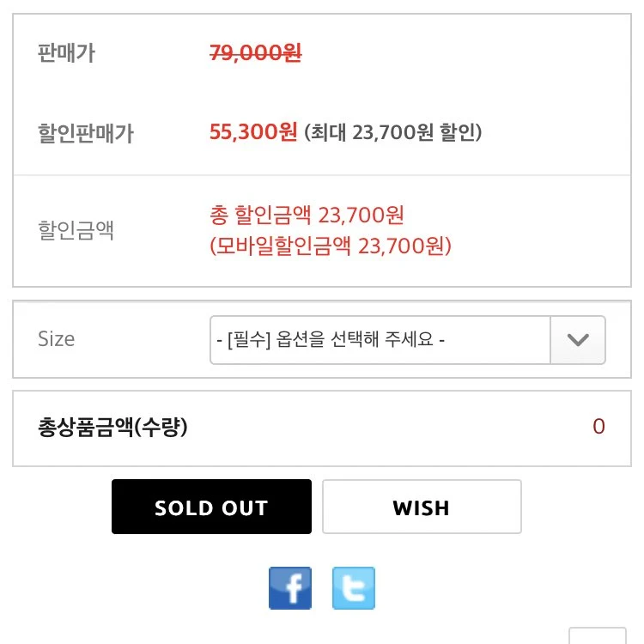Click the 원 currency unit after 55,300
Image resolution: width=644 pixels, height=644 pixels.
(288, 132)
